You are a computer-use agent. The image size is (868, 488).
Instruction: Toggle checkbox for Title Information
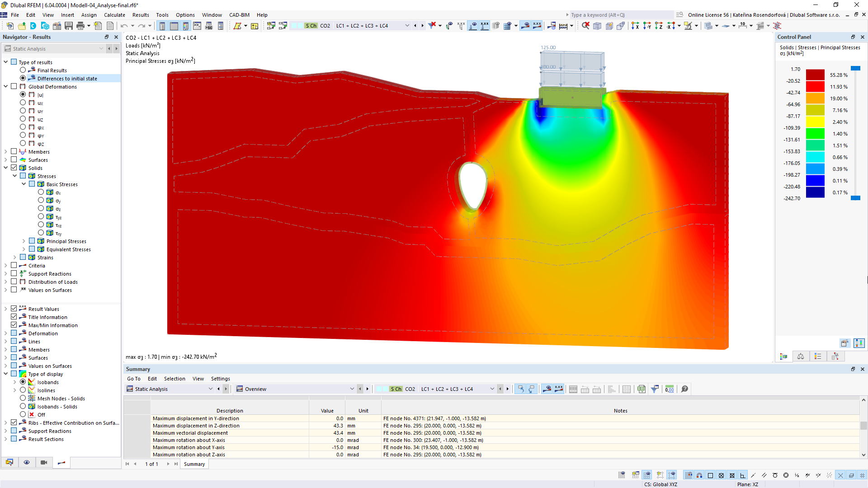14,316
